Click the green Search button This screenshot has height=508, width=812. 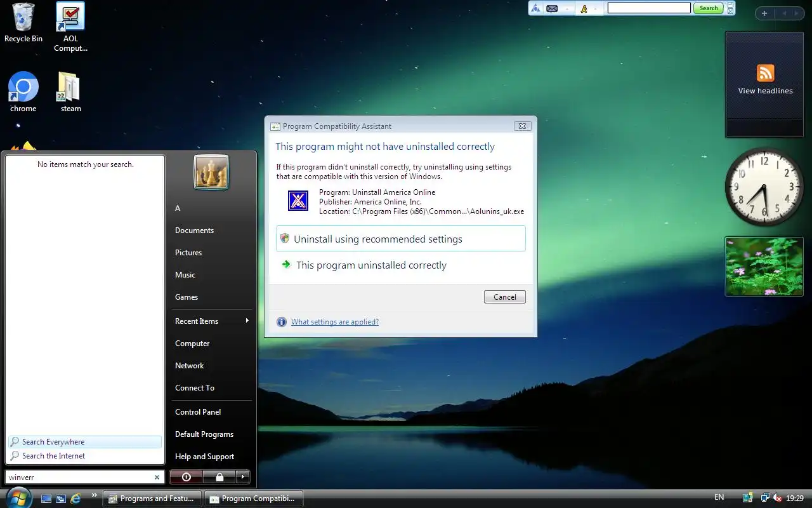click(709, 8)
